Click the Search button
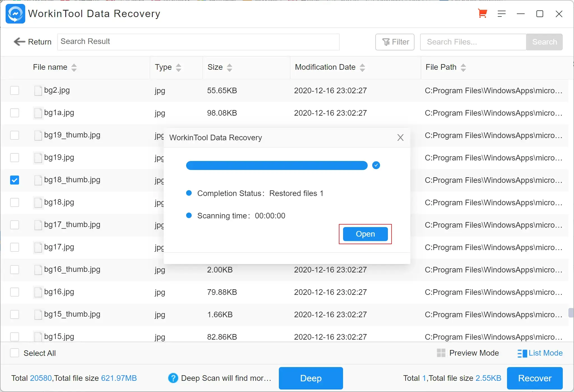The height and width of the screenshot is (392, 574). click(544, 42)
